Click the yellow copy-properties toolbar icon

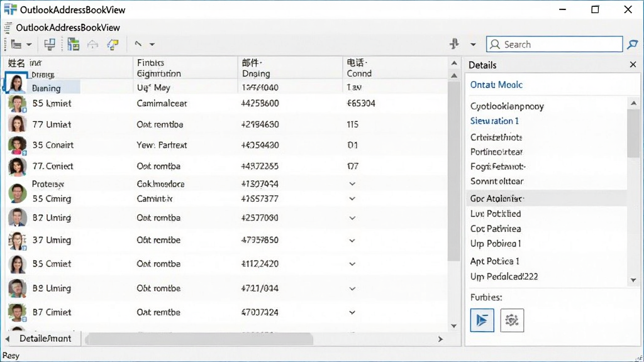pos(113,44)
